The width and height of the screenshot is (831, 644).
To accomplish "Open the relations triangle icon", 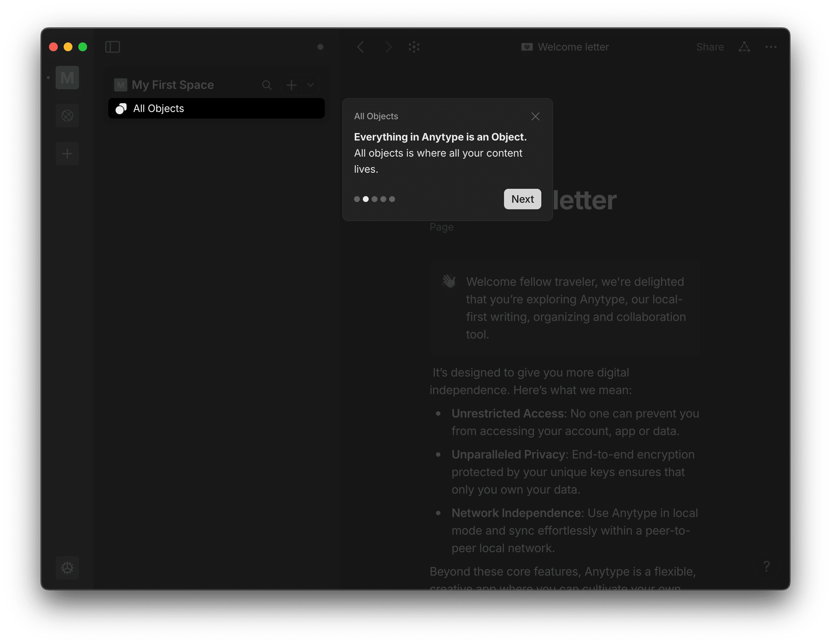I will (744, 47).
